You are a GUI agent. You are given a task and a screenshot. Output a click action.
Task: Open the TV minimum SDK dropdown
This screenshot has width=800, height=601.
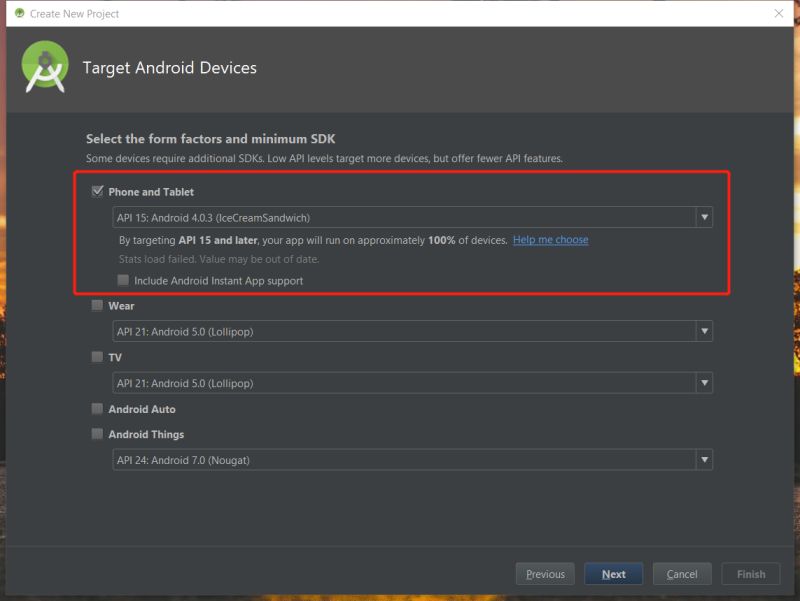(x=703, y=383)
